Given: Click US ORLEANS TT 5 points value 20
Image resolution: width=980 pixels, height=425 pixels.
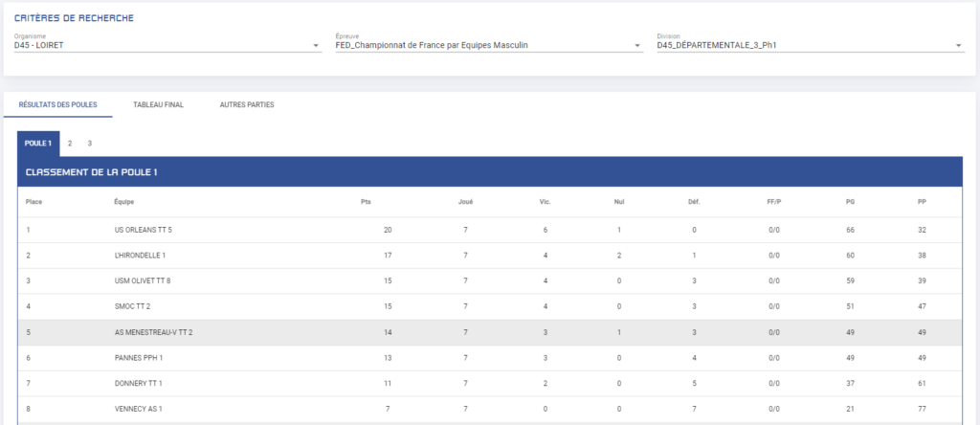Looking at the screenshot, I should pyautogui.click(x=388, y=230).
